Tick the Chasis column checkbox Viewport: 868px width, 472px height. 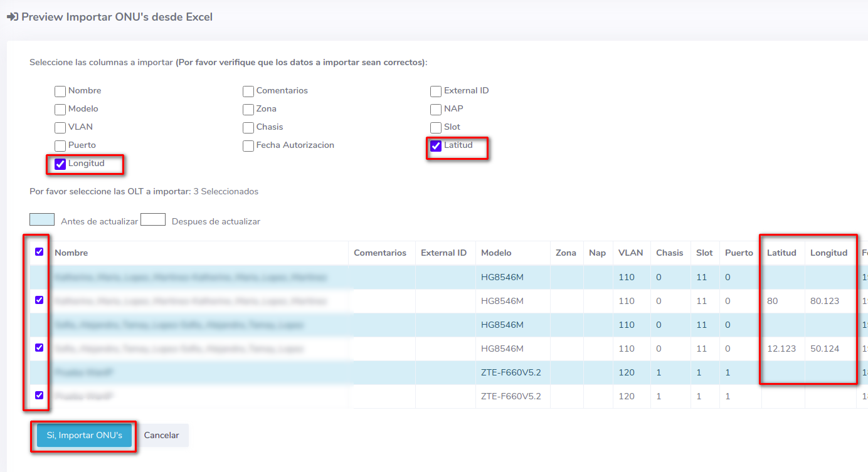point(248,128)
